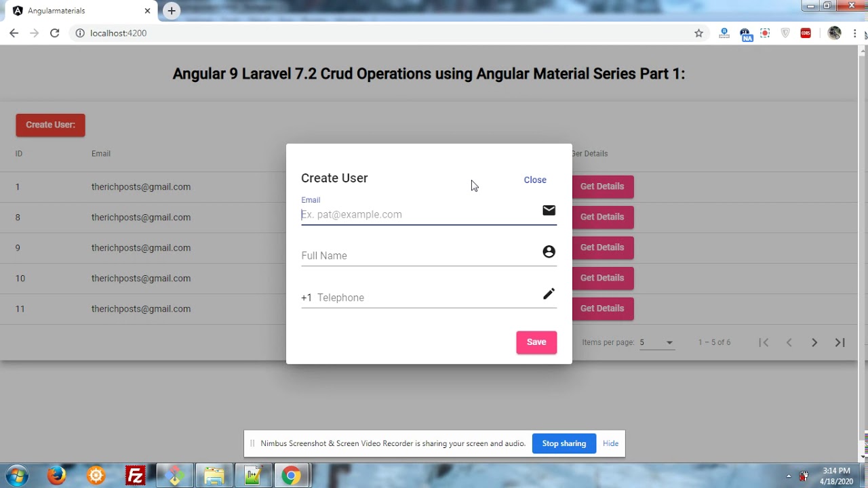Click the Email column header
Viewport: 868px width, 488px height.
[x=101, y=154]
